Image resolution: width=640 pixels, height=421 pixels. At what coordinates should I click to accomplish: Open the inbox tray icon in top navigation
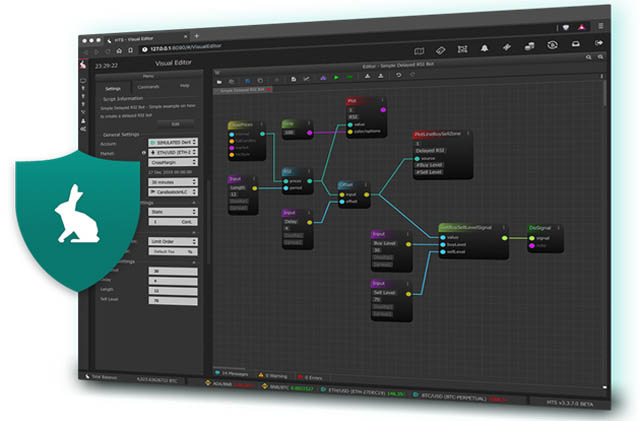(576, 44)
